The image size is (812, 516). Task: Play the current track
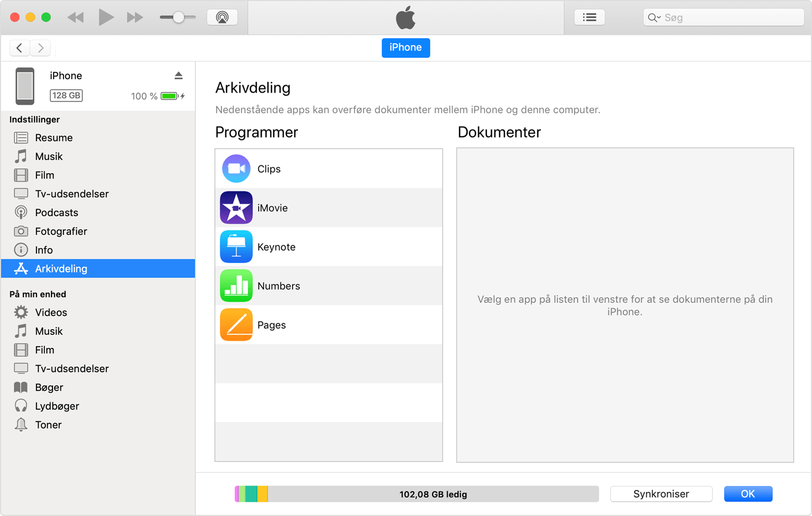[106, 16]
